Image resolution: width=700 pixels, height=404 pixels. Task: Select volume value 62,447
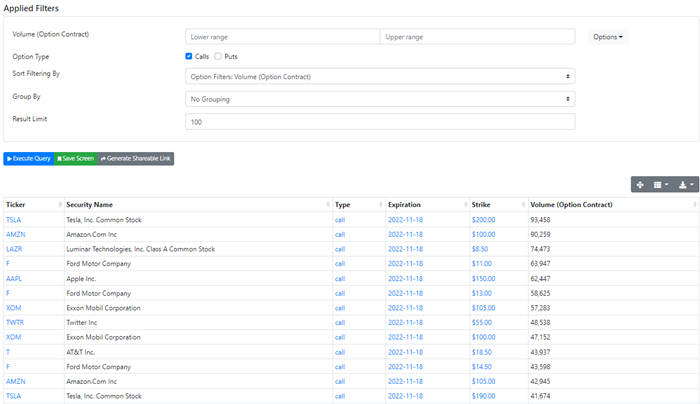pos(540,279)
